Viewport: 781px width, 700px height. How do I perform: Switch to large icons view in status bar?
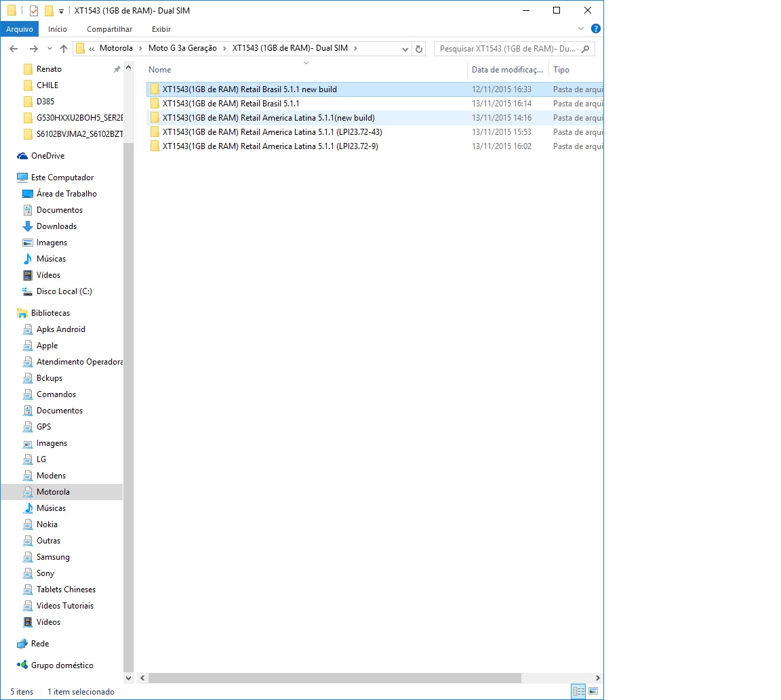click(x=593, y=692)
